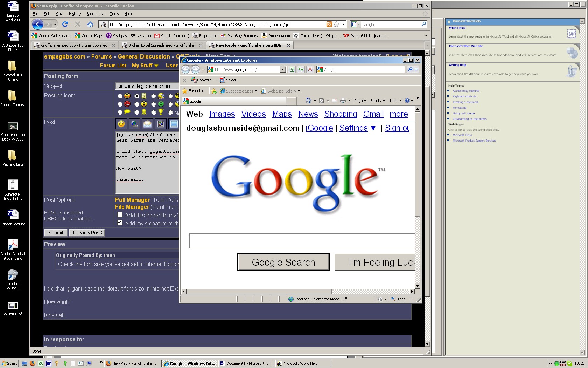This screenshot has height=368, width=588.
Task: Insert a smiley with the graemlin icon
Action: (121, 124)
